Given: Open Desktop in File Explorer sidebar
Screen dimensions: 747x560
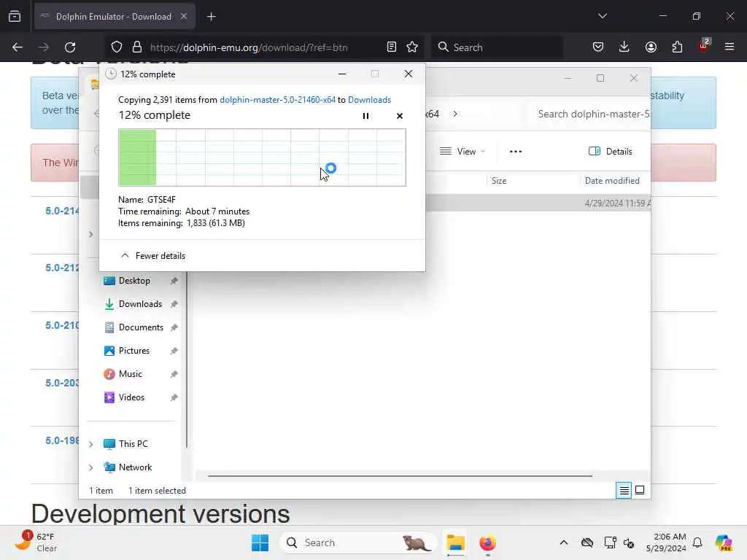Looking at the screenshot, I should pos(134,281).
